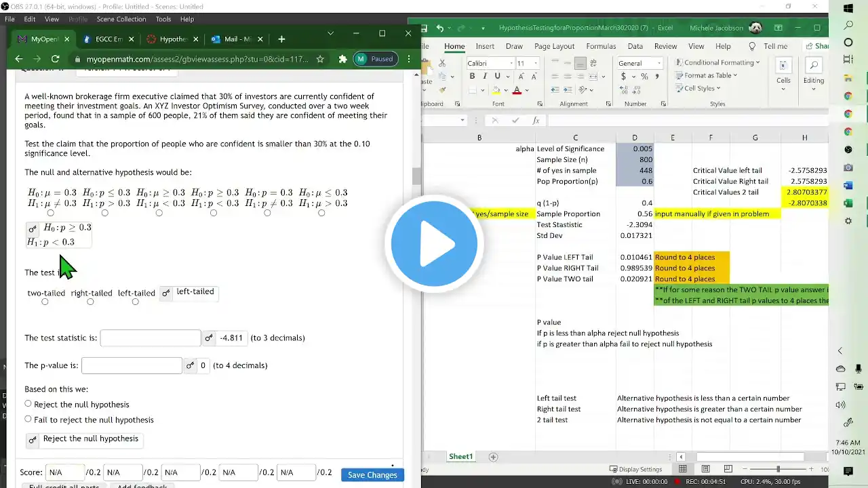Expand the Cell Styles menu
868x488 pixels.
698,88
